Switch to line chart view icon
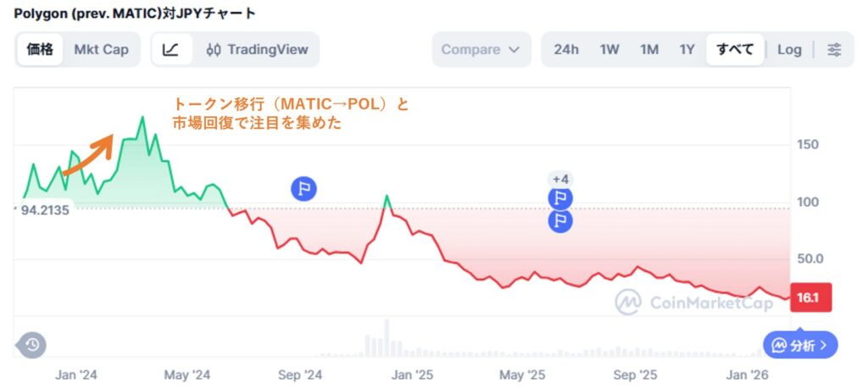This screenshot has height=389, width=868. [170, 50]
